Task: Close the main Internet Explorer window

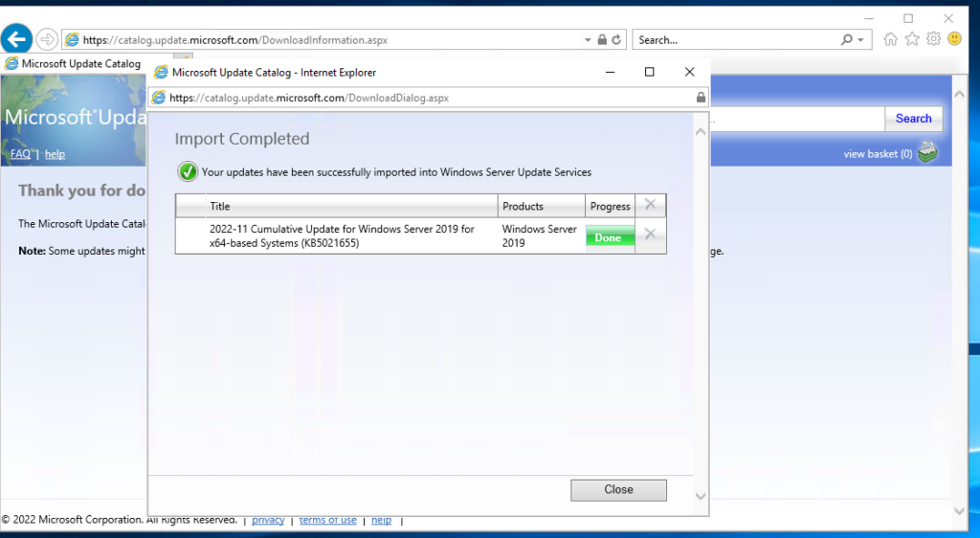Action: point(948,19)
